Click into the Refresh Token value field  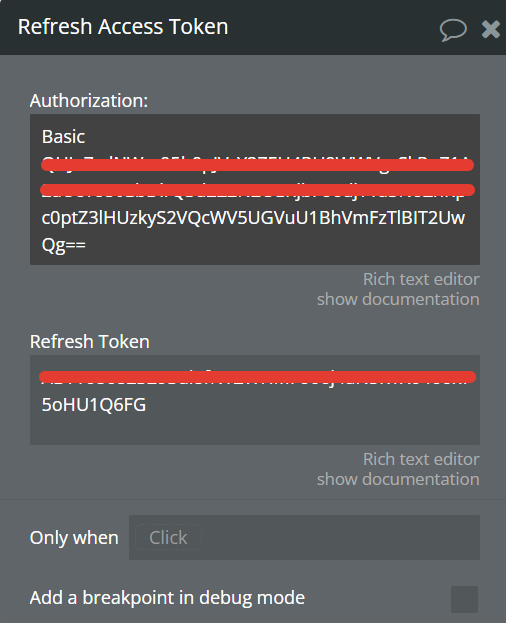[255, 400]
